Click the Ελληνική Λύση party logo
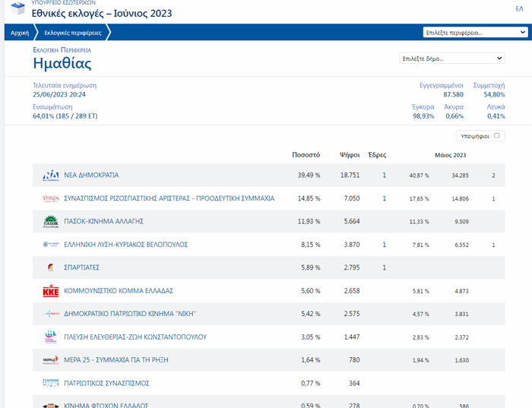 [51, 245]
